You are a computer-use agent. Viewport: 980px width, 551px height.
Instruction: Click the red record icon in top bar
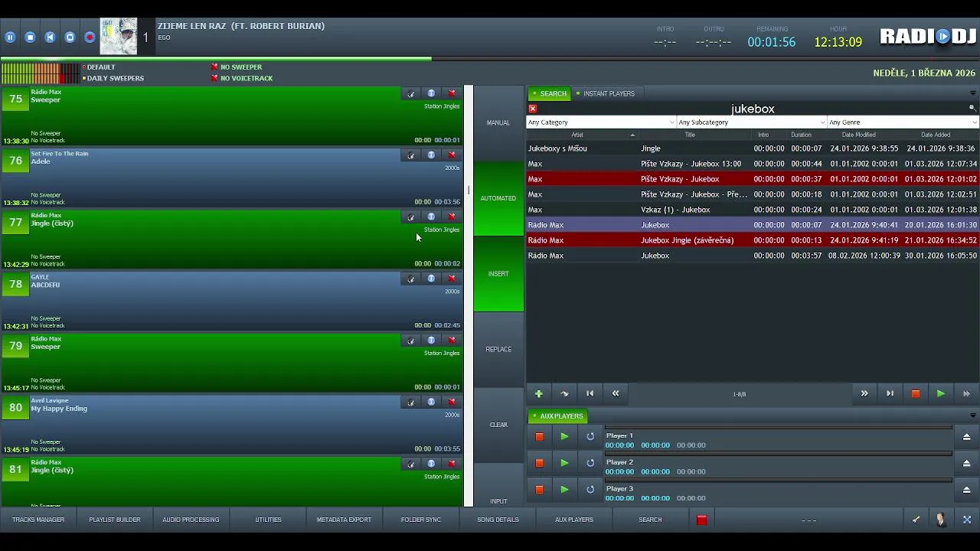click(x=90, y=37)
